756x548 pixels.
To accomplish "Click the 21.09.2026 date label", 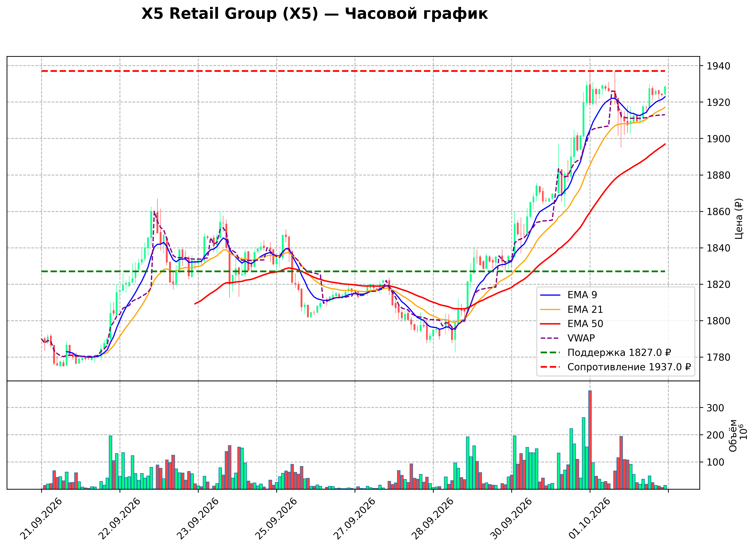I will point(41,519).
